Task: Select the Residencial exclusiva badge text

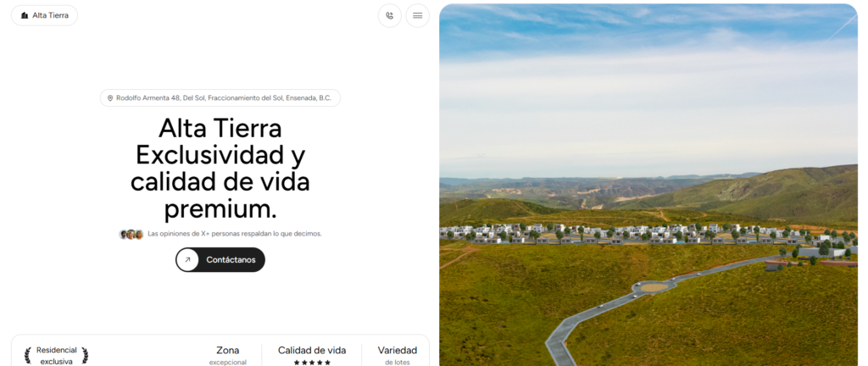Action: [x=57, y=356]
